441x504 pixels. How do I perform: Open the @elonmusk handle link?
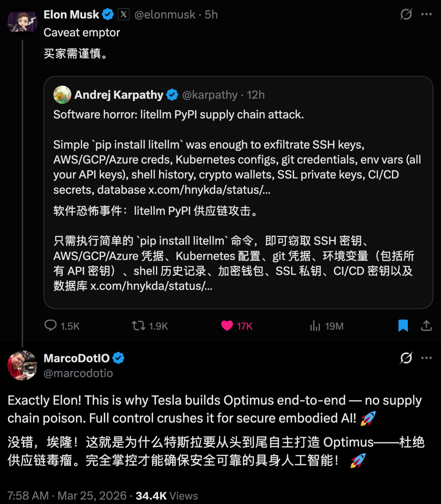(x=165, y=15)
